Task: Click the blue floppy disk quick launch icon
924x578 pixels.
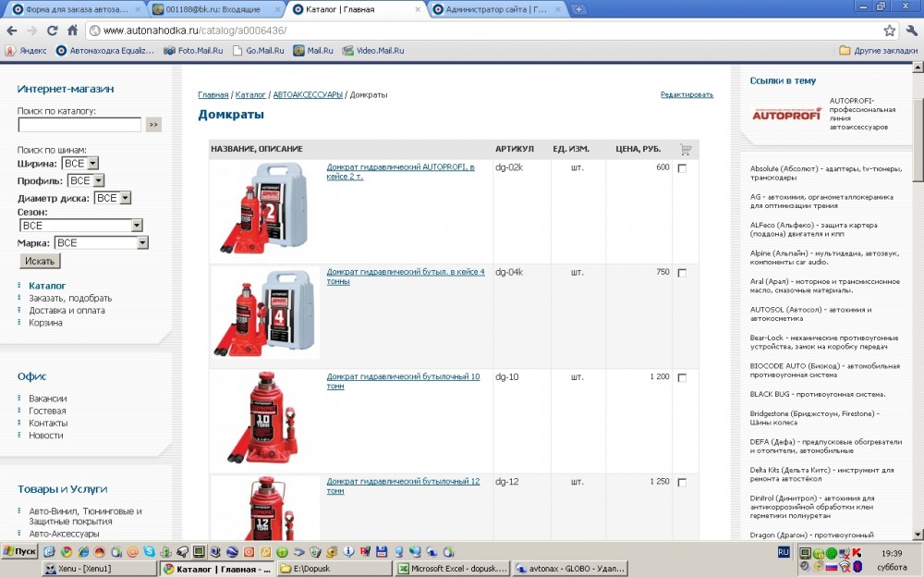Action: pyautogui.click(x=382, y=552)
